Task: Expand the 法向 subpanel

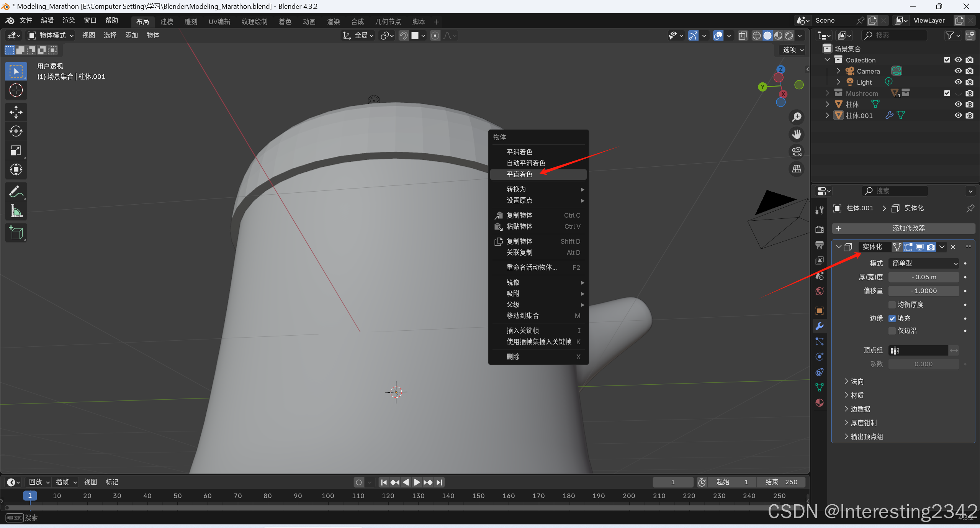Action: (x=857, y=382)
